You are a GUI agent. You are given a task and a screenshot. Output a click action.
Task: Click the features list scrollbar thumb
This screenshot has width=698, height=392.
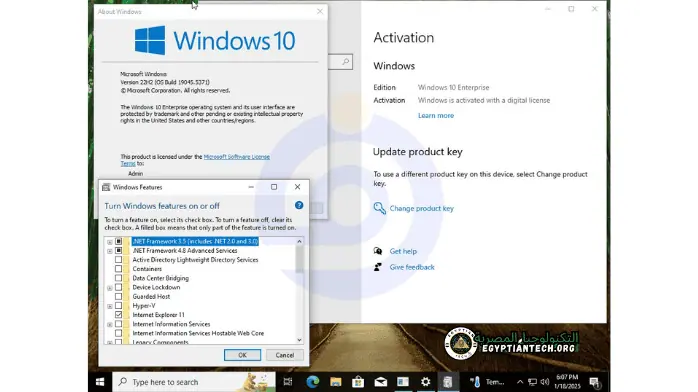(299, 259)
